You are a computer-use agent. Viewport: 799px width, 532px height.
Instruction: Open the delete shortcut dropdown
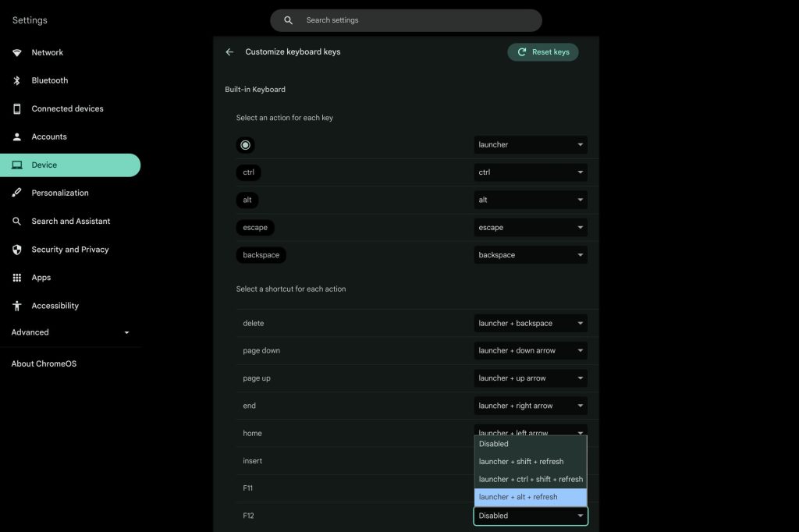pyautogui.click(x=531, y=323)
